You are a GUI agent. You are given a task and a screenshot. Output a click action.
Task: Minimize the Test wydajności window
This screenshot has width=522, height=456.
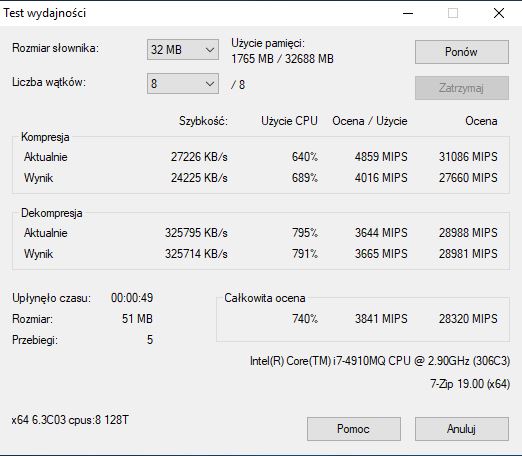(x=408, y=13)
